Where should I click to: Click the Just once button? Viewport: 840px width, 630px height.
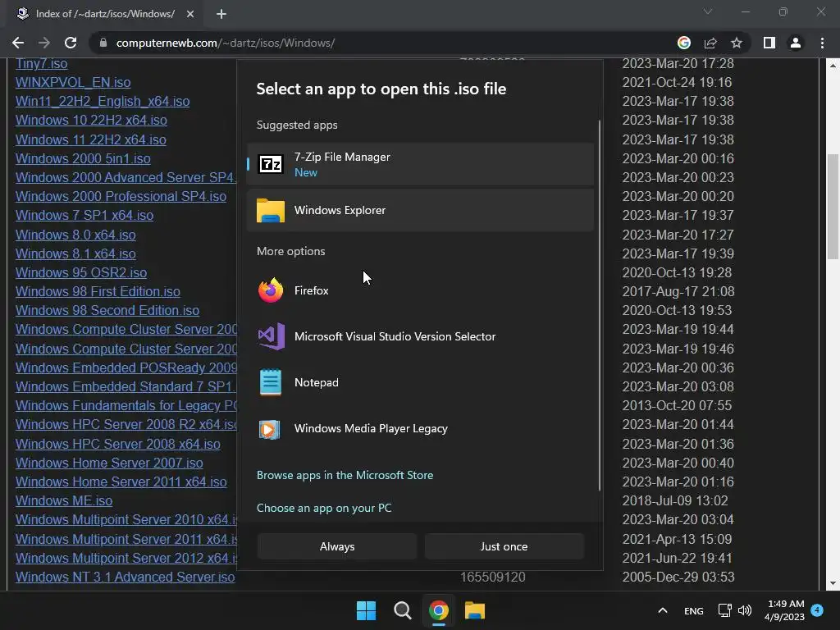[x=504, y=546]
